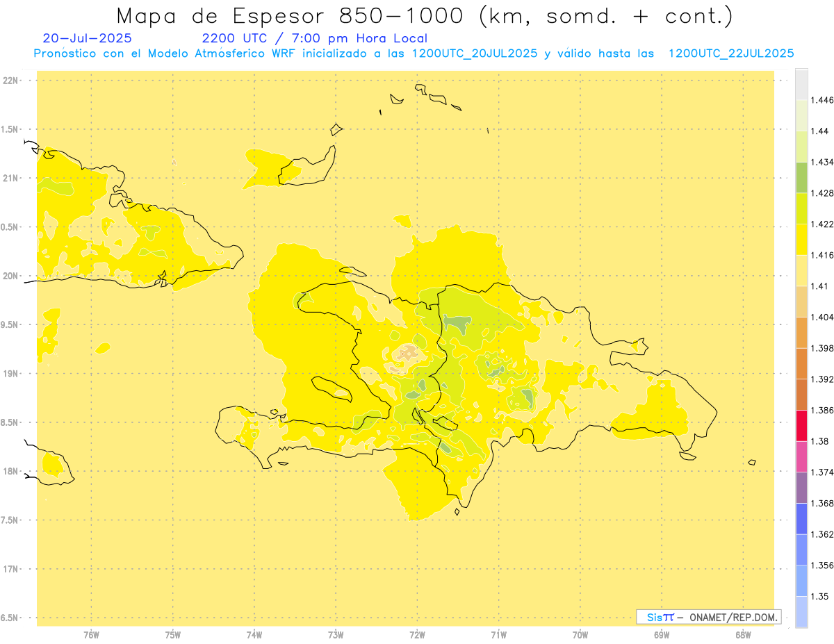The image size is (834, 644).
Task: Click the '1.416' color bar value
Action: click(x=821, y=256)
